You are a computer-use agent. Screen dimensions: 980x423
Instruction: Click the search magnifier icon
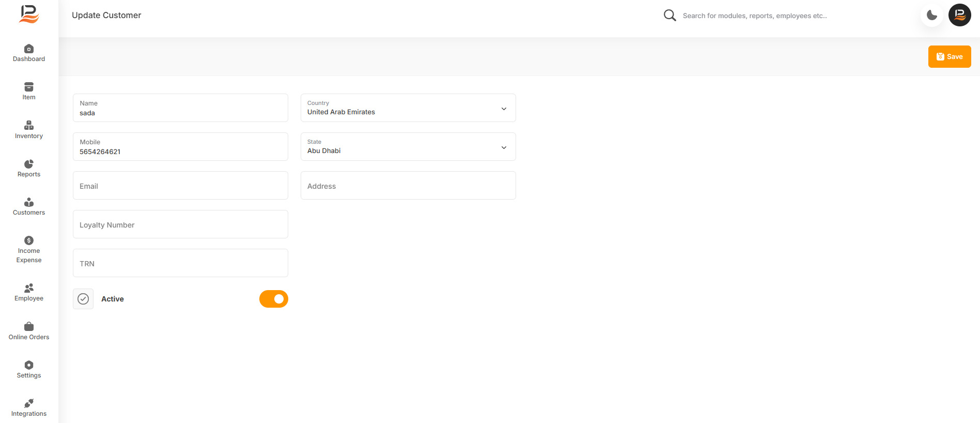point(670,16)
